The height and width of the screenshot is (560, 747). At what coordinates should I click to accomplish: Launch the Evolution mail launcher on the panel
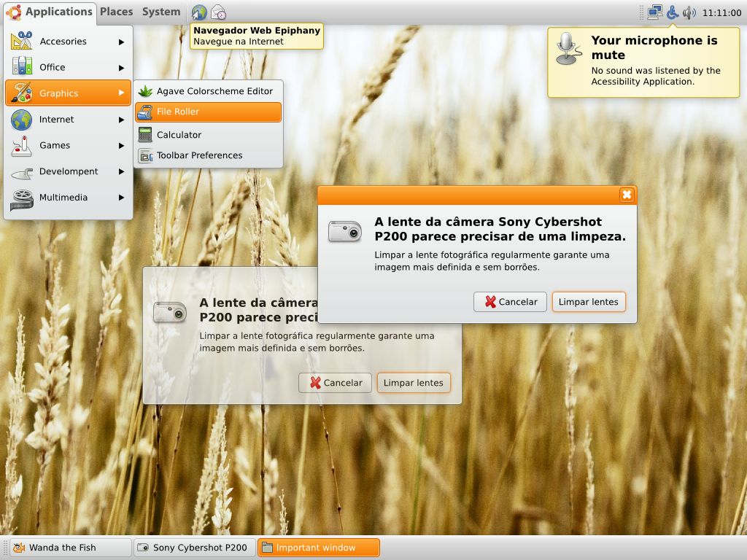pyautogui.click(x=219, y=12)
